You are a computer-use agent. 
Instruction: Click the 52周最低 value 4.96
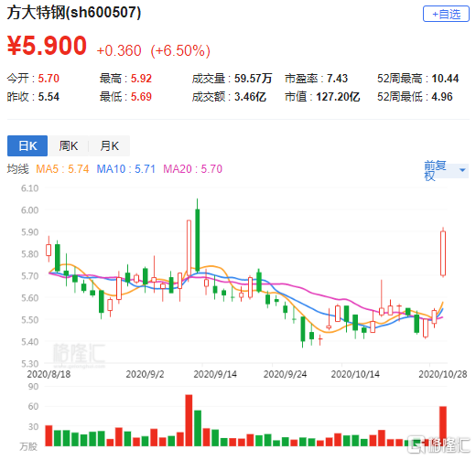tap(442, 97)
